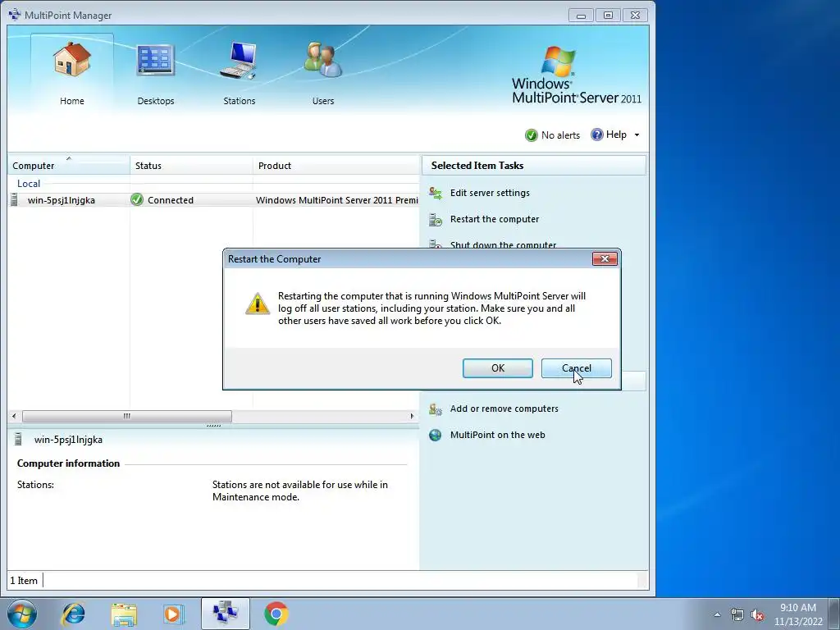Sort by the Computer column header

(69, 166)
